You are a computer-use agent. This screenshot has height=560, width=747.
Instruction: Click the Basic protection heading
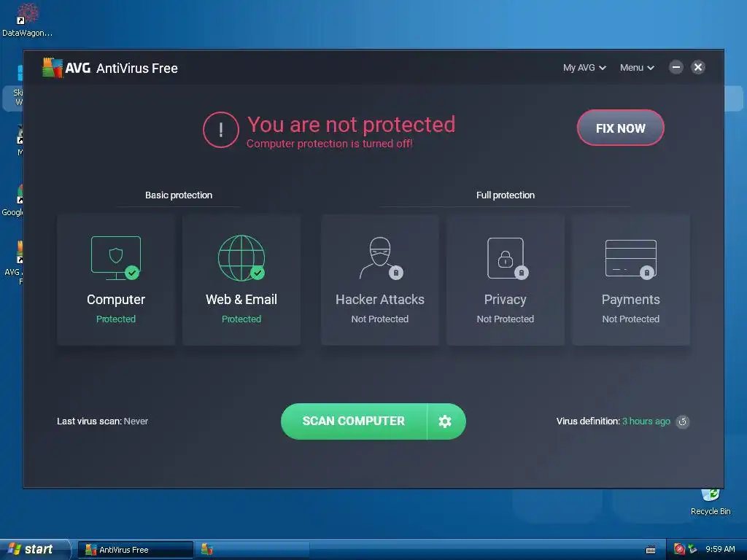point(179,195)
